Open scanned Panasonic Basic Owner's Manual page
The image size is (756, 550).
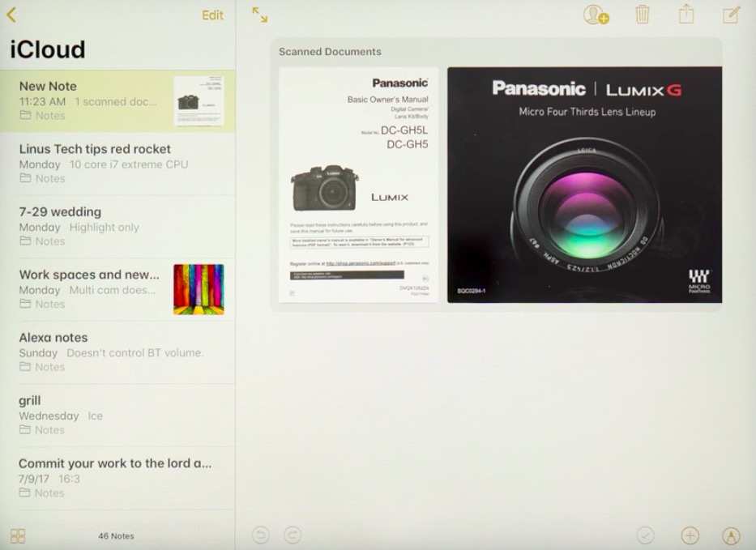(359, 185)
